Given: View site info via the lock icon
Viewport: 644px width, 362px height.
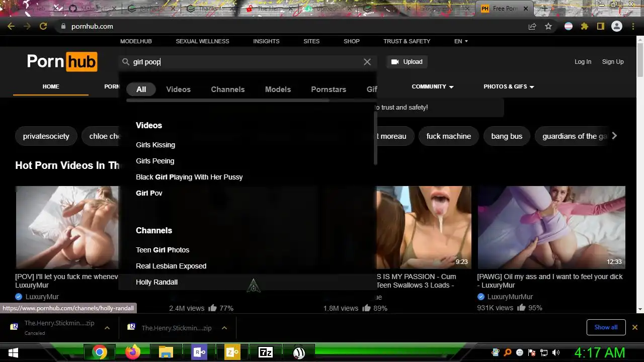Looking at the screenshot, I should [x=63, y=26].
